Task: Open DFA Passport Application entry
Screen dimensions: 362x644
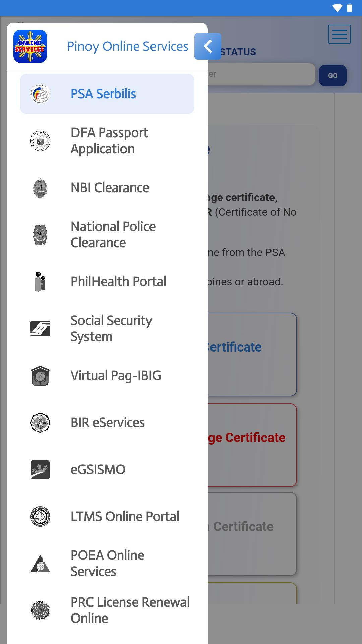Action: [x=107, y=141]
